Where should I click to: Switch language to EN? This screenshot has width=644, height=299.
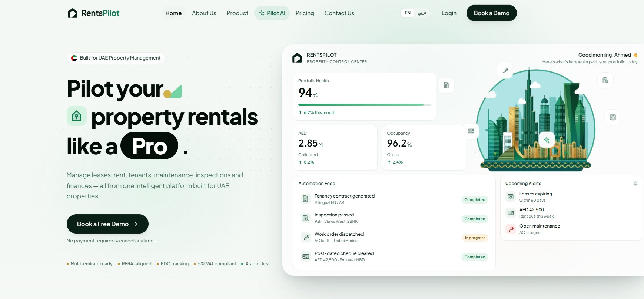click(408, 13)
